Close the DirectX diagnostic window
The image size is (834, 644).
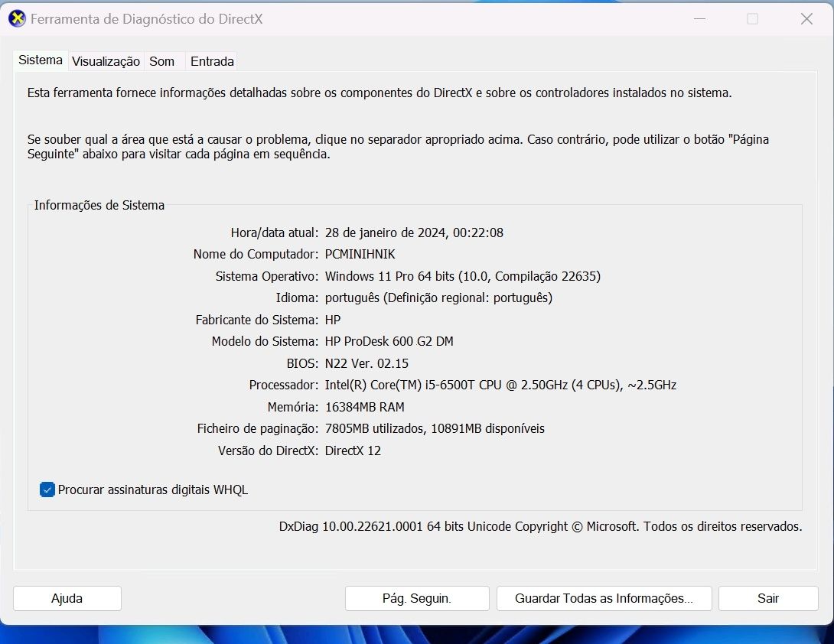coord(806,19)
